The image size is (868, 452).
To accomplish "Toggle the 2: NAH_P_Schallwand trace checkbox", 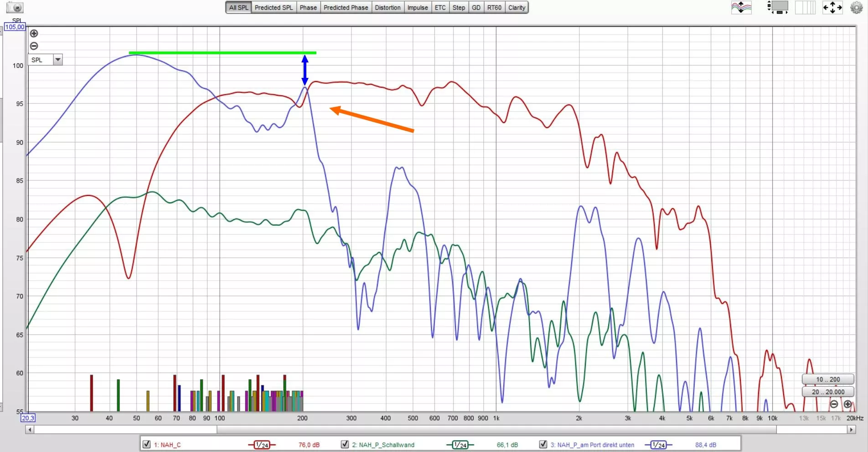I will click(345, 444).
